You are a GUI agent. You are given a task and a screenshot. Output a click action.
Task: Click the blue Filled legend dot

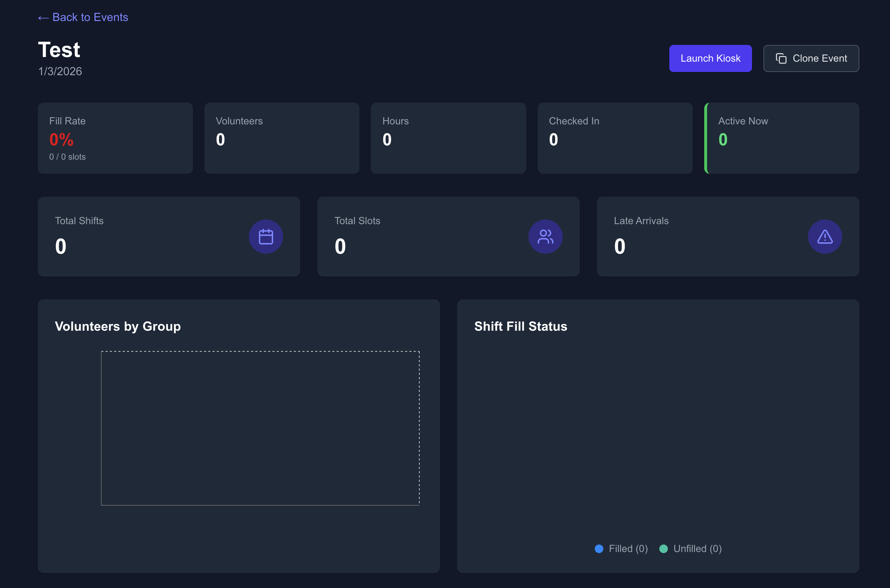[x=599, y=549]
